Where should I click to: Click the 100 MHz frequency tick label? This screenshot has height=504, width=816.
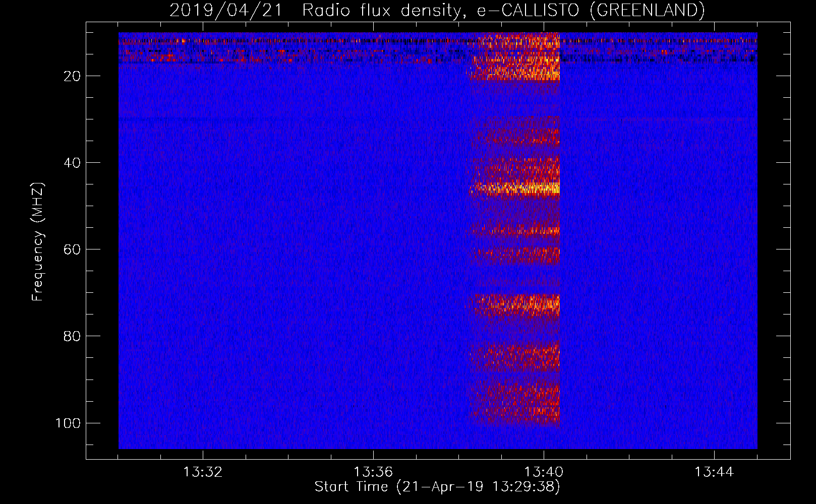tap(68, 423)
